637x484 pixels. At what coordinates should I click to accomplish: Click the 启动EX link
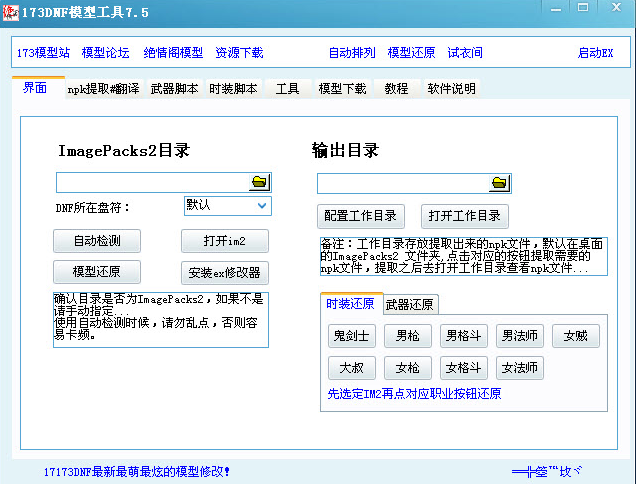coord(595,53)
